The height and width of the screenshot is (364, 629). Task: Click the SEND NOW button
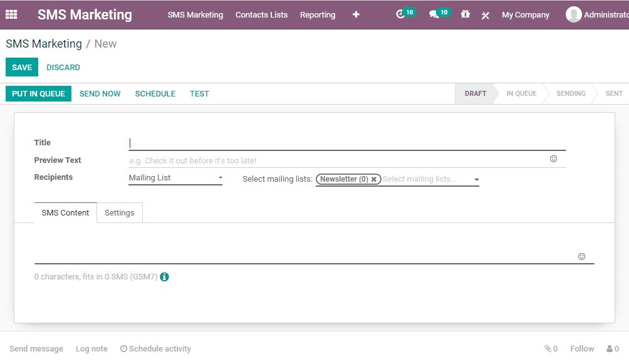(x=100, y=93)
